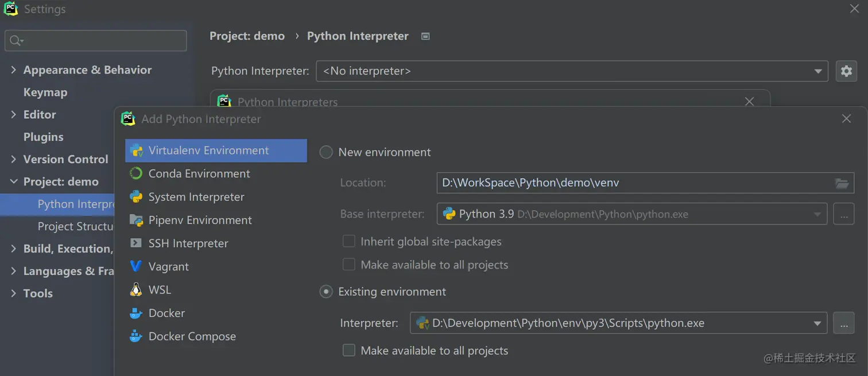Select Conda Environment in the sidebar
Screen dimensions: 868x376
tap(199, 173)
